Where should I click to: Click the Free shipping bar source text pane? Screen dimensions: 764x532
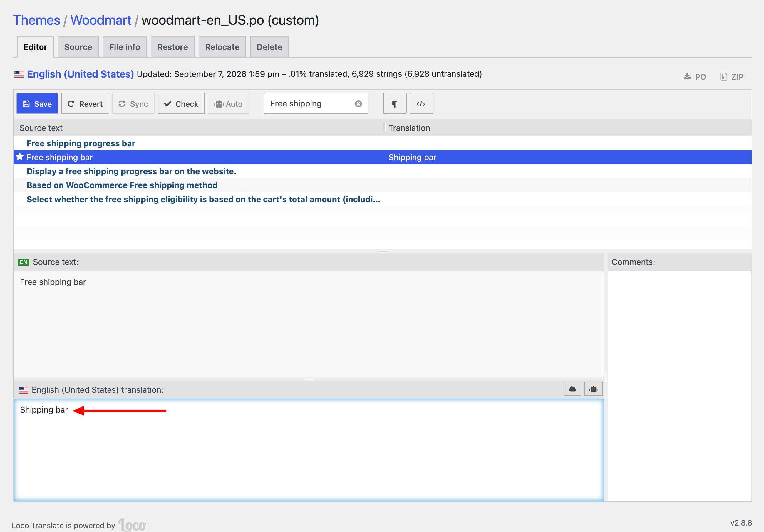coord(309,324)
